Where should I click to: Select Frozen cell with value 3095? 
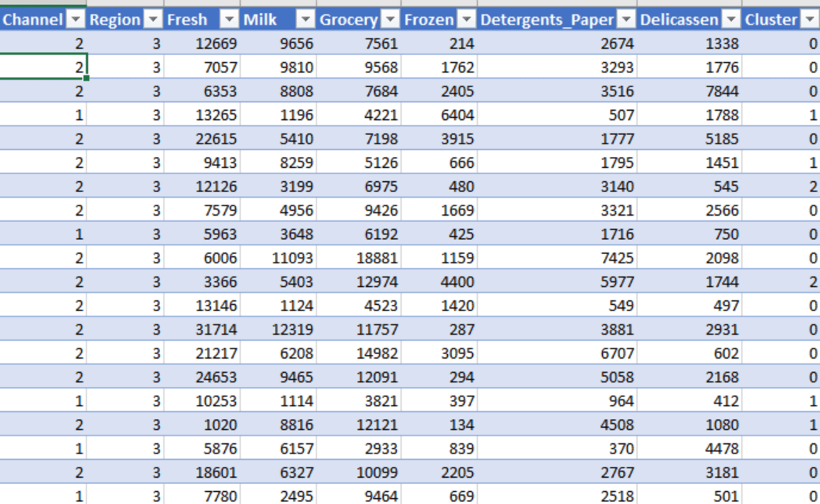click(x=439, y=353)
